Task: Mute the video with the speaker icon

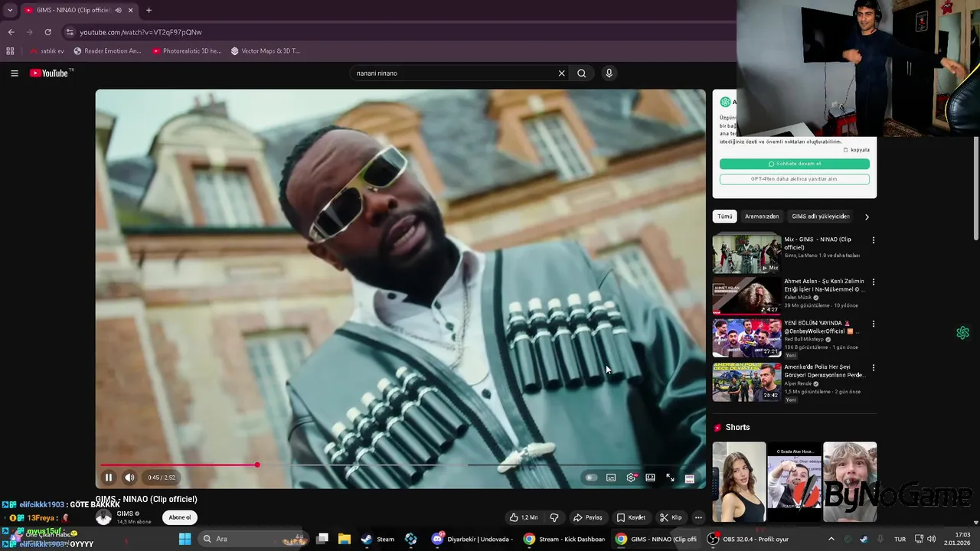Action: [129, 478]
